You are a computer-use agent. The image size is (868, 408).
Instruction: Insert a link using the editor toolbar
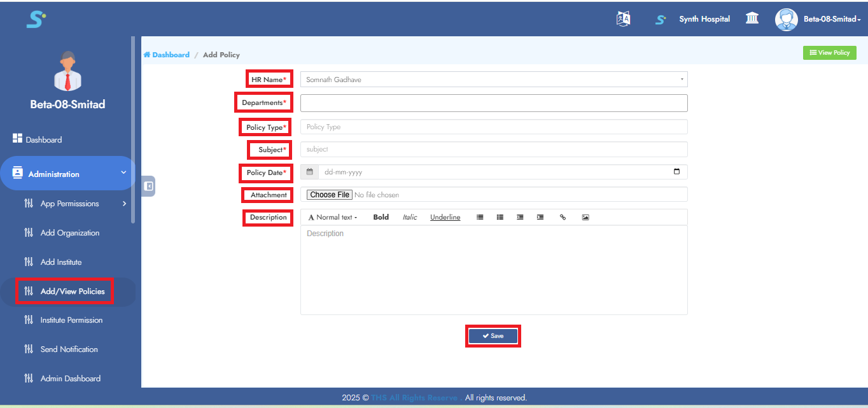(563, 218)
